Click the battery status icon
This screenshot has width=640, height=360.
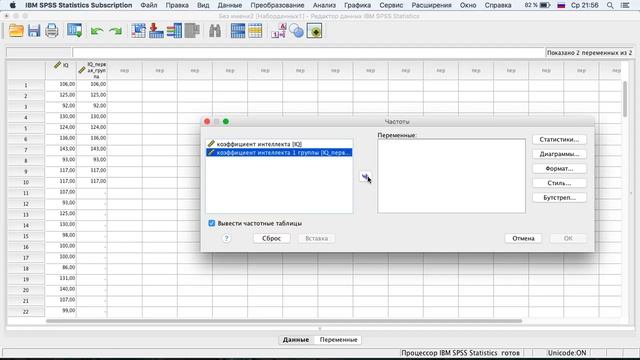click(x=545, y=5)
